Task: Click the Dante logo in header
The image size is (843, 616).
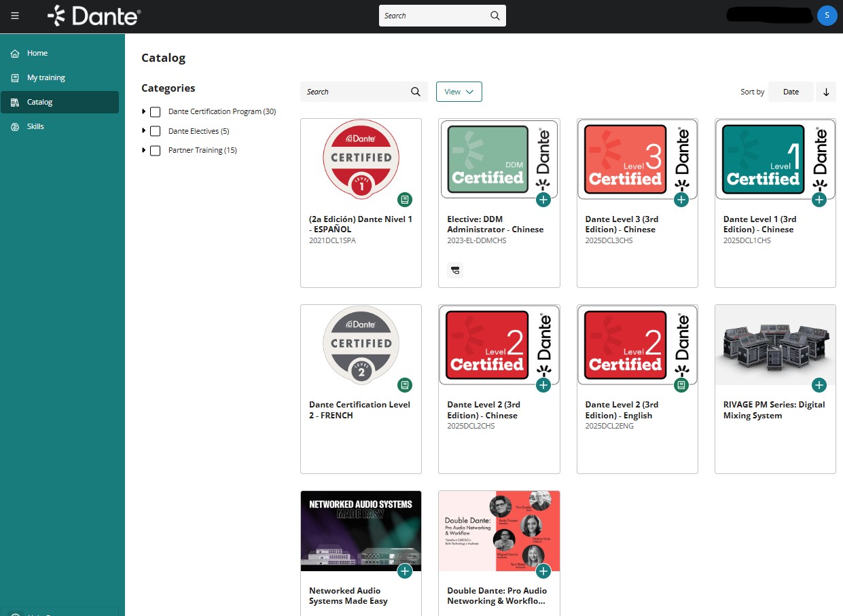Action: tap(94, 16)
